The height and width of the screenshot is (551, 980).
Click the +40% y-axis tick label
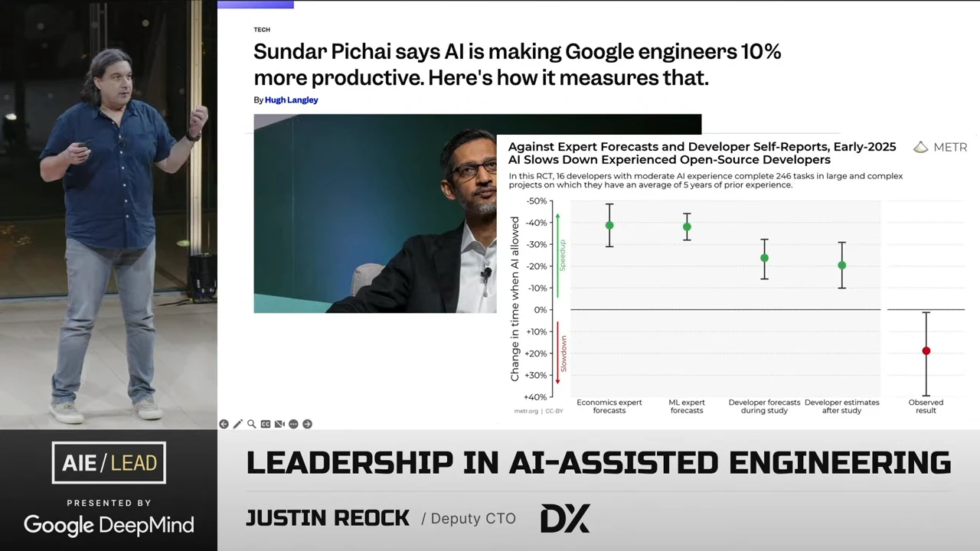pos(535,397)
